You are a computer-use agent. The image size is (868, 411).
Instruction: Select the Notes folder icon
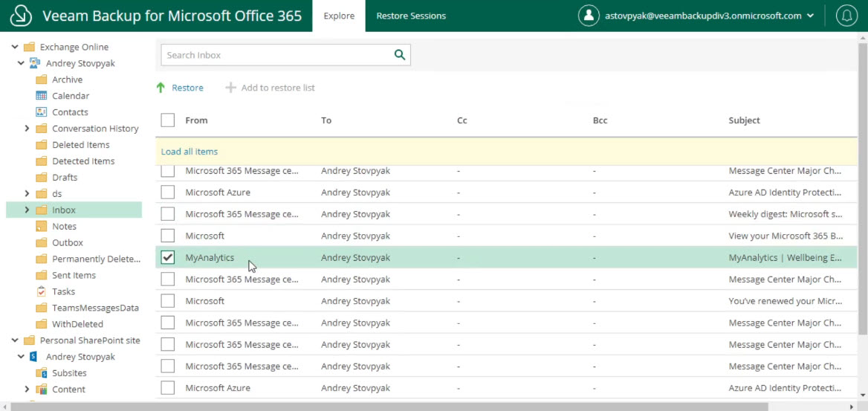click(x=41, y=226)
